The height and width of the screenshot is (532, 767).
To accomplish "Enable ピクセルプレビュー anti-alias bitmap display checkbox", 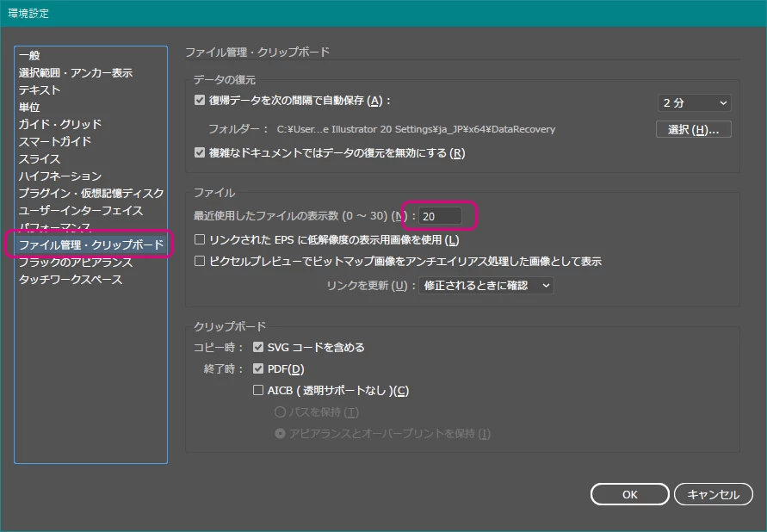I will tap(200, 261).
